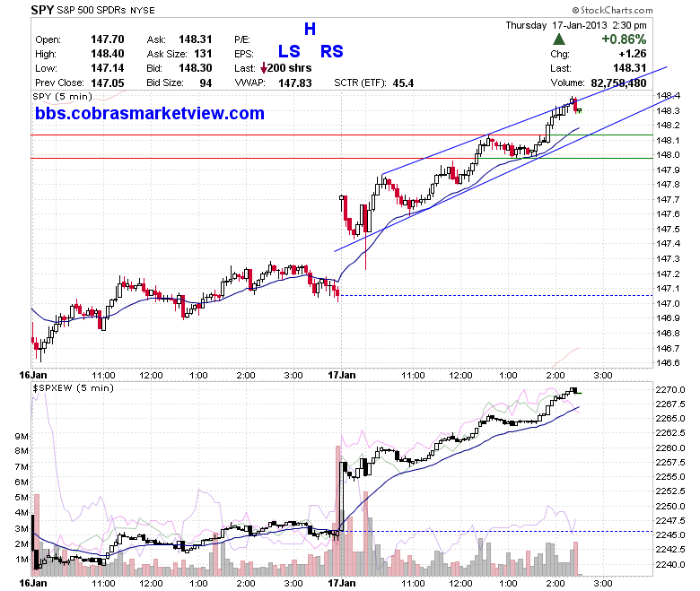Click the blue H head label

point(310,29)
